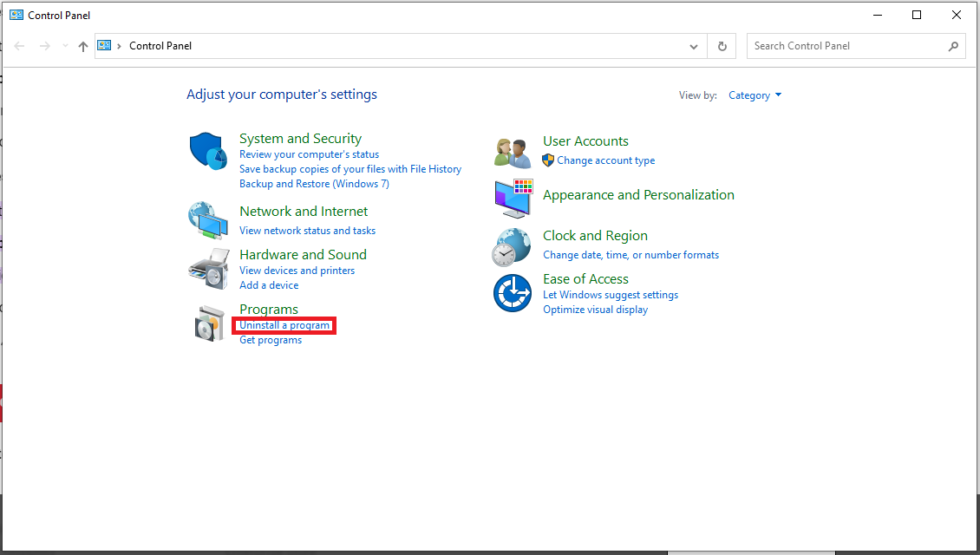The image size is (980, 555).
Task: Open recent locations dropdown arrow
Action: click(x=65, y=46)
